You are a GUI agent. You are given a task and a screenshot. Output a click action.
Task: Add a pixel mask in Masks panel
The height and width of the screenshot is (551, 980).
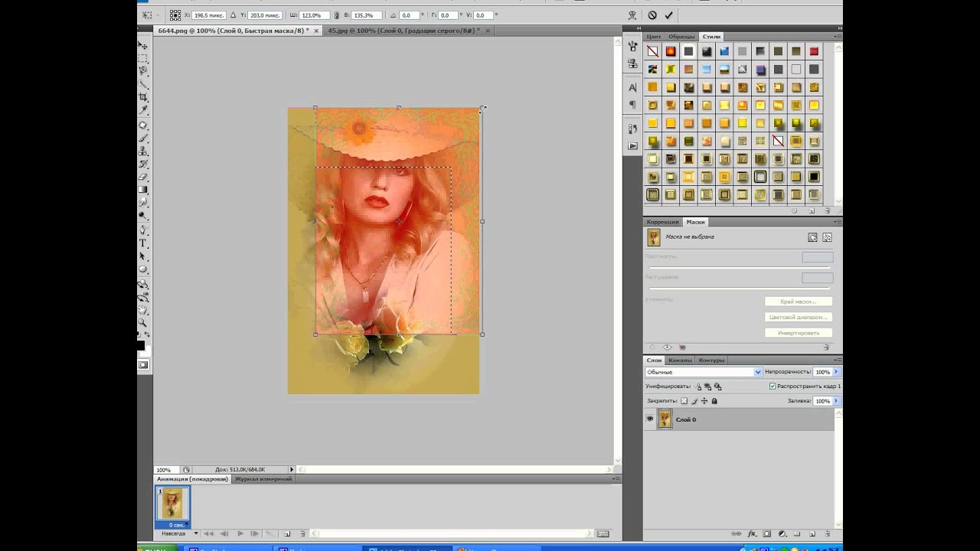(812, 237)
